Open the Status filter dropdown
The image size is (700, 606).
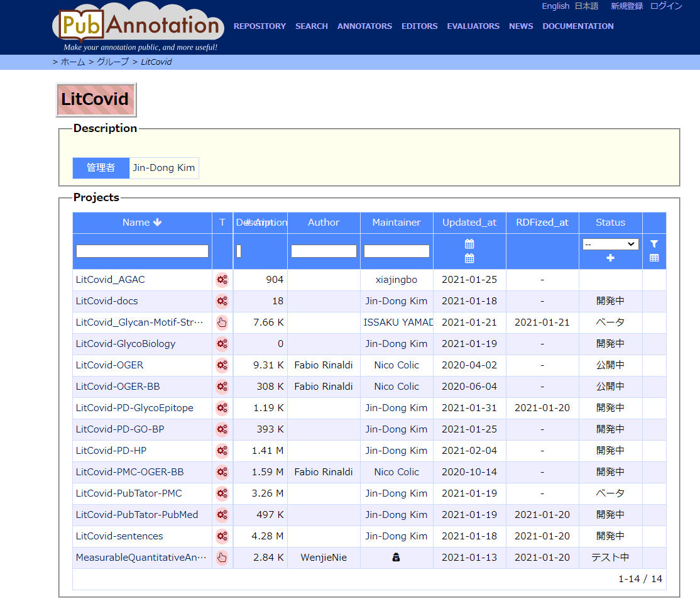610,244
